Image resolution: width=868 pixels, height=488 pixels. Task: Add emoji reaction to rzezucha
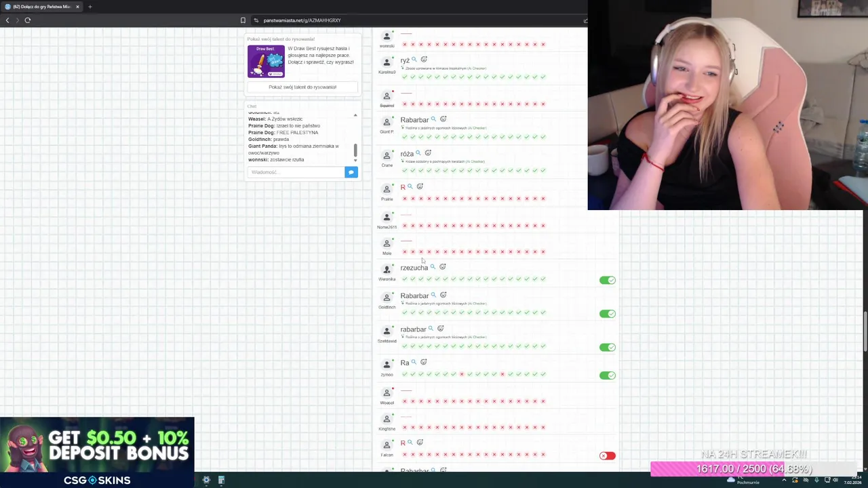[443, 267]
